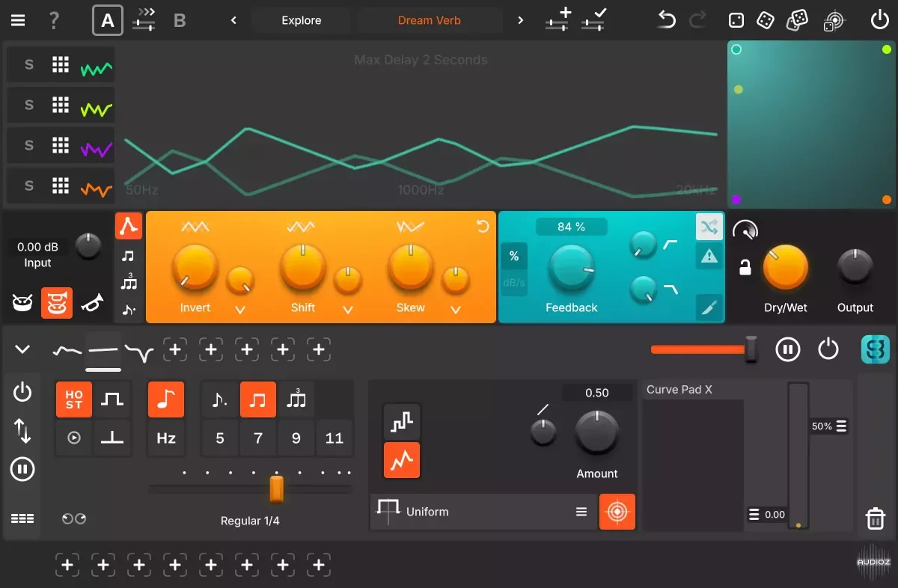Switch rate mode to Hz
The image size is (898, 588).
[x=166, y=438]
